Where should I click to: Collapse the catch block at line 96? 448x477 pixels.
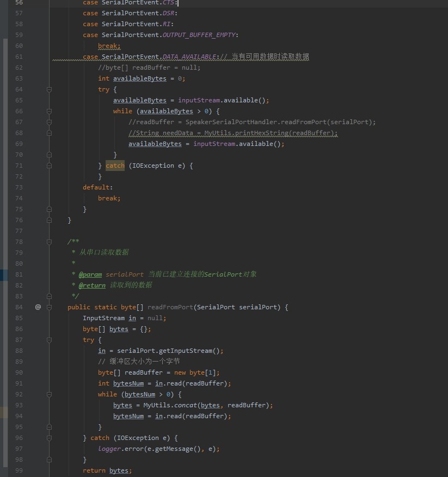click(x=50, y=438)
